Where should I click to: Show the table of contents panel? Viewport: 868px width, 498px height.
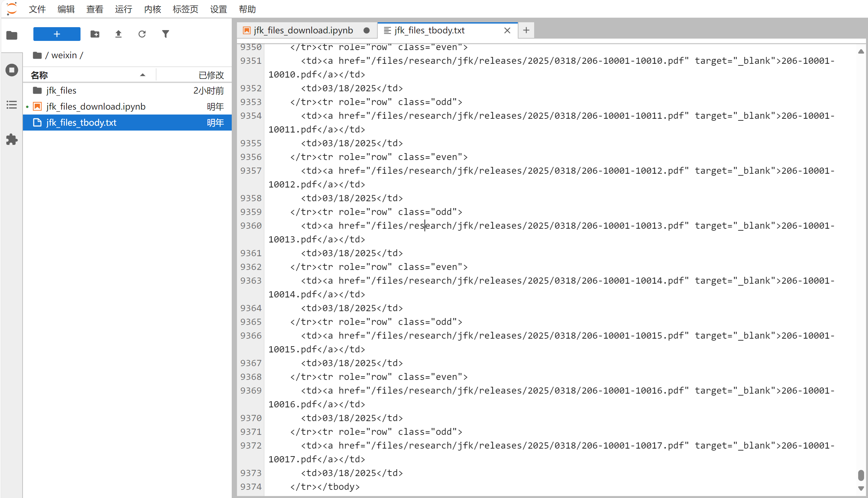tap(12, 105)
